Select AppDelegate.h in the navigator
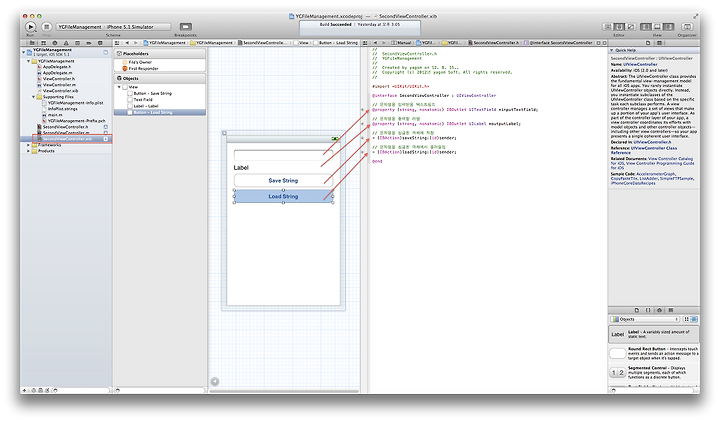Viewport: 720px width, 422px height. coord(56,67)
